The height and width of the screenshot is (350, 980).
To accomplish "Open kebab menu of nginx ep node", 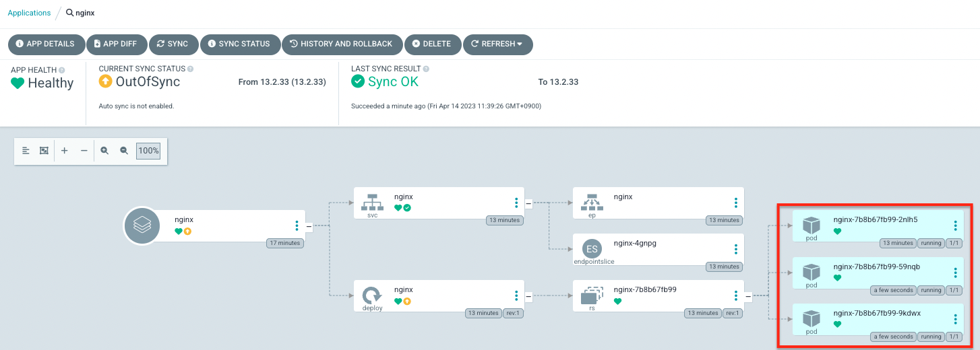I will 736,203.
